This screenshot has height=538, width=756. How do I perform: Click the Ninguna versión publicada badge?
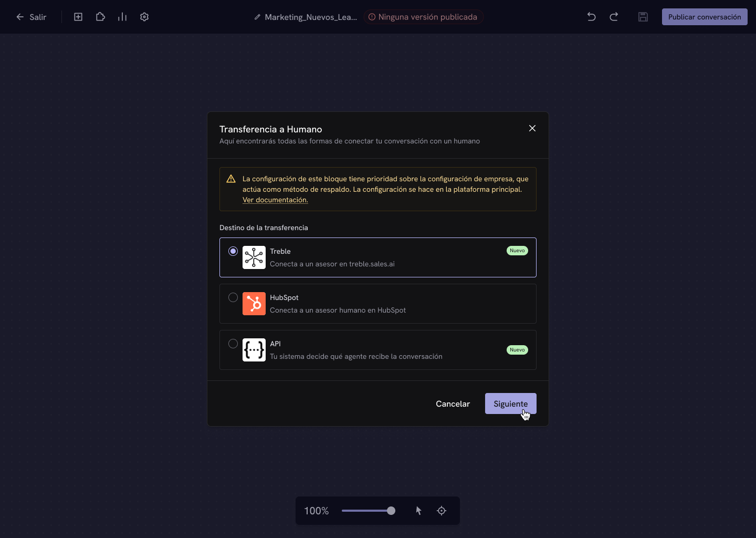tap(423, 17)
